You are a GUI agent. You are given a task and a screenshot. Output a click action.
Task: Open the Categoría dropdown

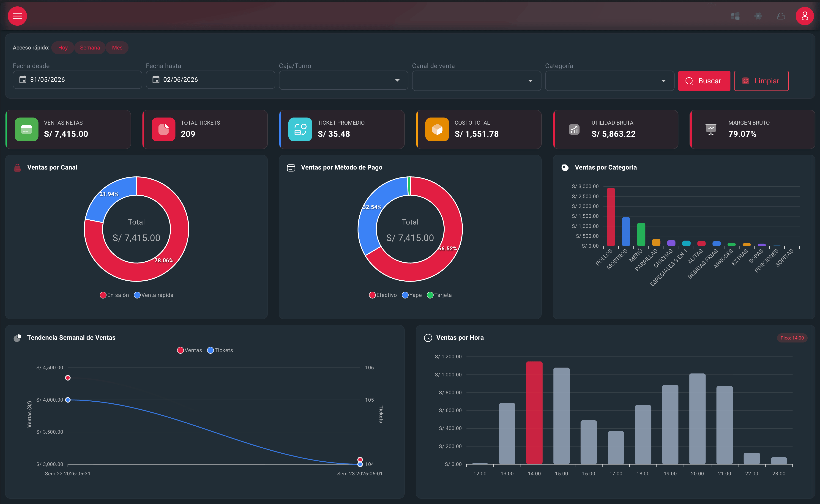(610, 80)
